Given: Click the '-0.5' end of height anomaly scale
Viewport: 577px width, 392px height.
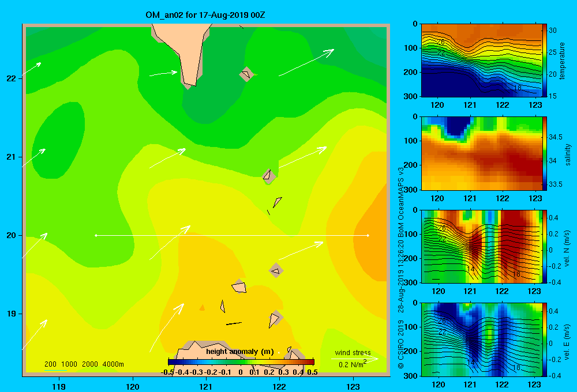Looking at the screenshot, I should click(x=167, y=372).
